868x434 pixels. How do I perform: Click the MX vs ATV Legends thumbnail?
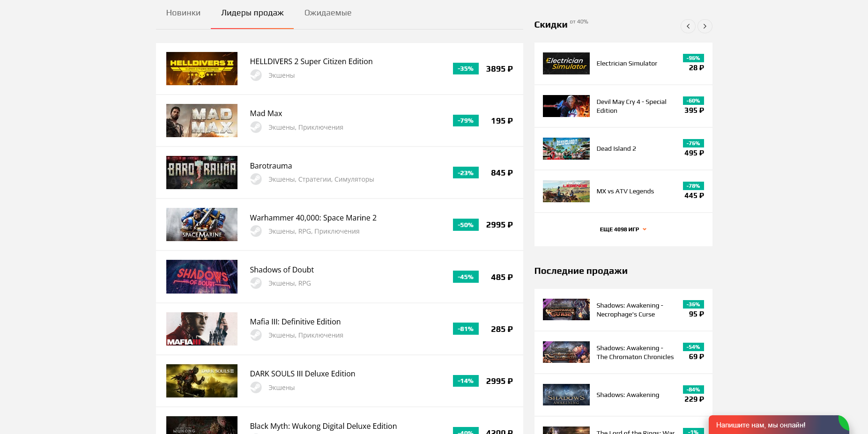coord(566,191)
